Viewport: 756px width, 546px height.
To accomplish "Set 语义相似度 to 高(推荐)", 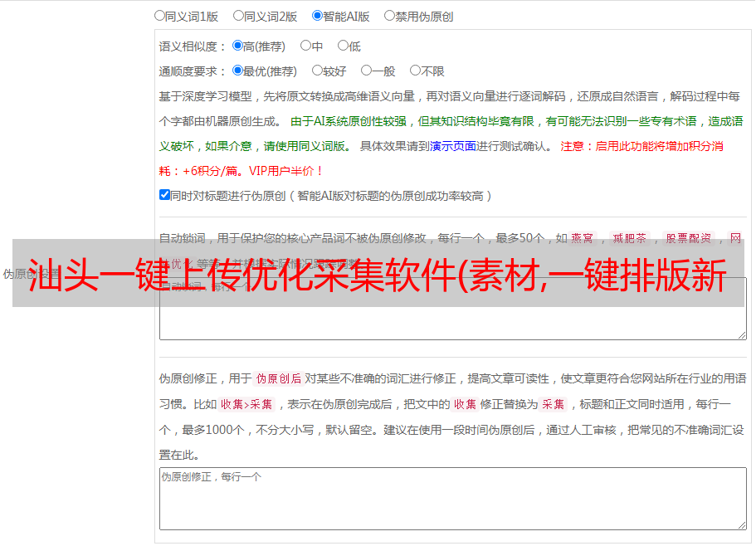I will [237, 46].
